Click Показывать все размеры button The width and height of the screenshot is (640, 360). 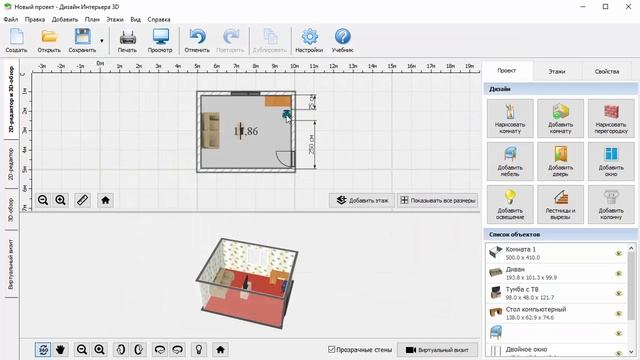438,200
